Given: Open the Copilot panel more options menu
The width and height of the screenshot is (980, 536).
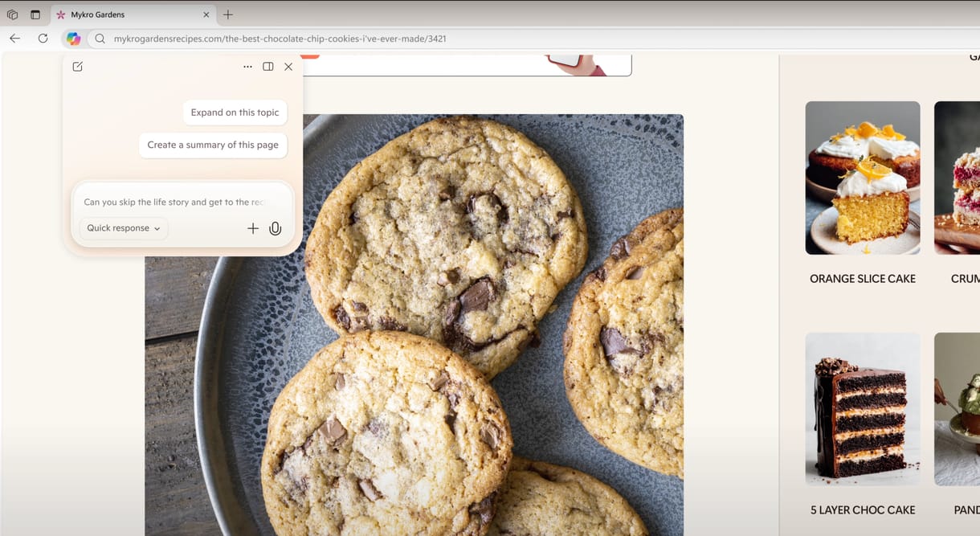Looking at the screenshot, I should pos(247,67).
